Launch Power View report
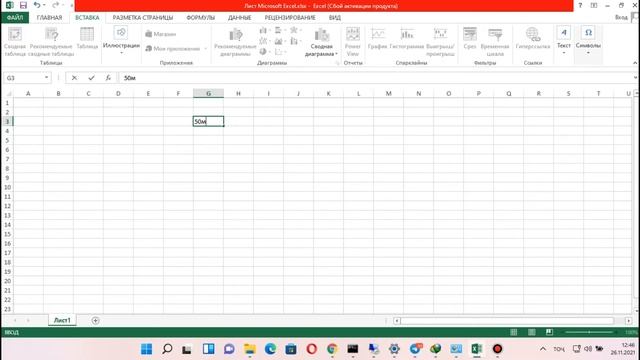Screen dimensions: 640x360 click(353, 42)
